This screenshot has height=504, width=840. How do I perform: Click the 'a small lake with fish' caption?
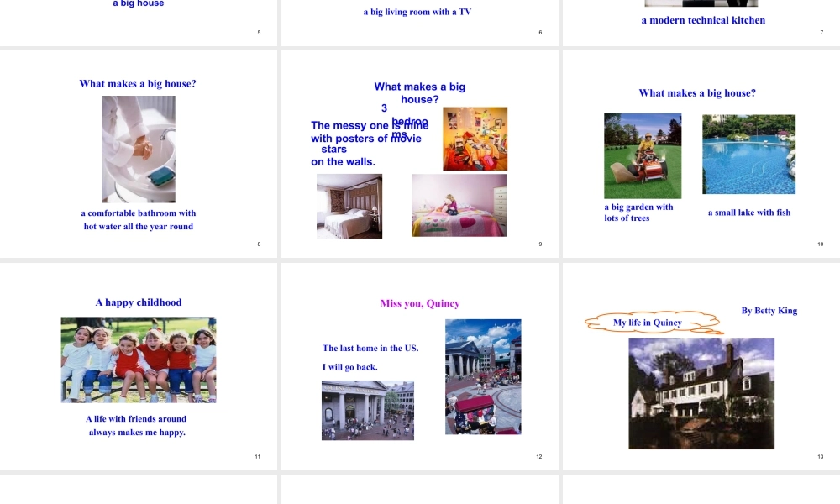tap(748, 213)
